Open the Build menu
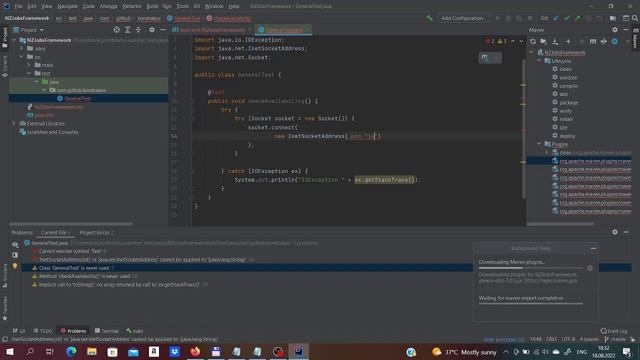Screen dimensions: 640x360 click(152, 6)
